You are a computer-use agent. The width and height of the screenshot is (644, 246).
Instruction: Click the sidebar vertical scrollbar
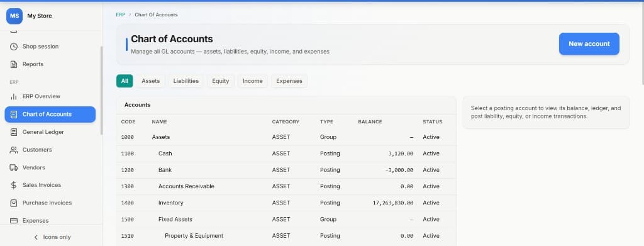(101, 91)
